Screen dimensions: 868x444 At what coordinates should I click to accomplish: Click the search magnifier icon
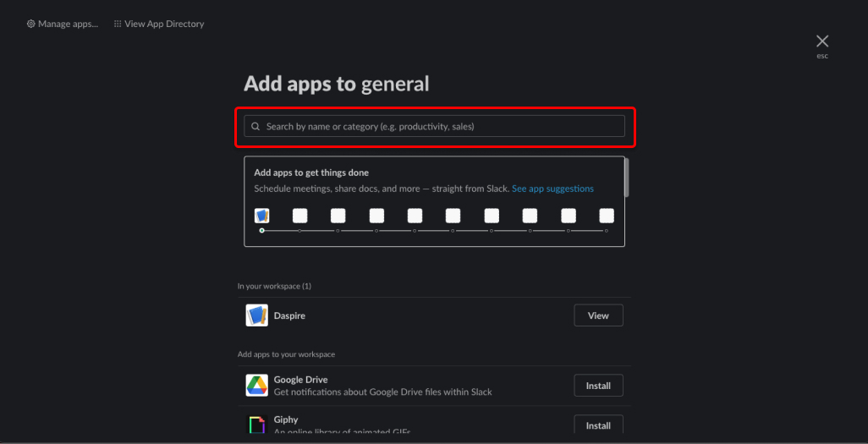pos(255,126)
